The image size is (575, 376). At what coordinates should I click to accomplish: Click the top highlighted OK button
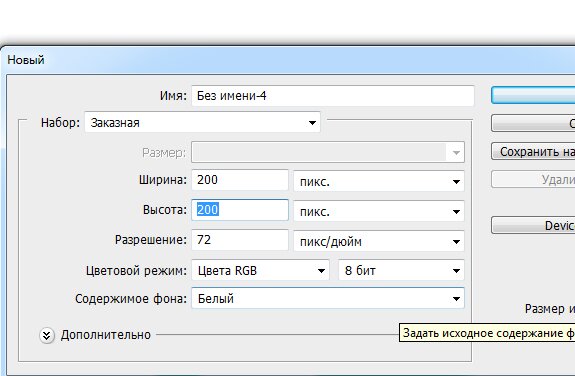(533, 95)
